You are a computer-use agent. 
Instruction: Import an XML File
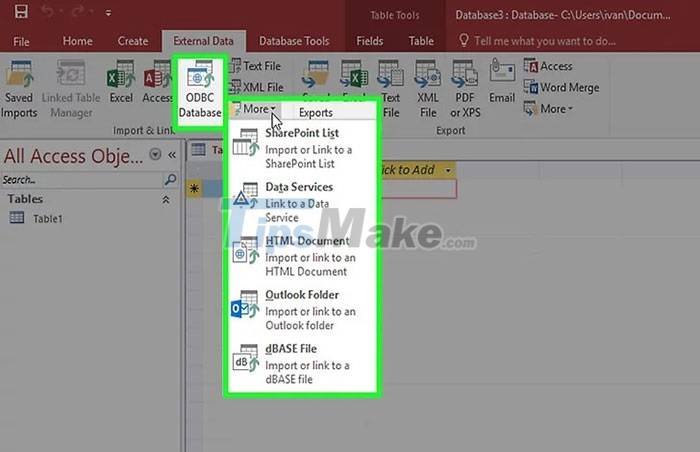tap(256, 87)
